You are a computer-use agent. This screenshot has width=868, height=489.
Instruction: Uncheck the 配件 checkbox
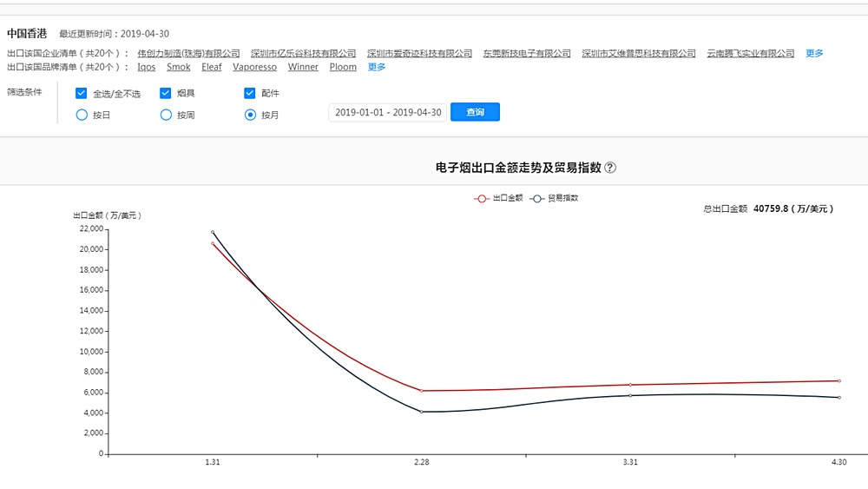[250, 93]
